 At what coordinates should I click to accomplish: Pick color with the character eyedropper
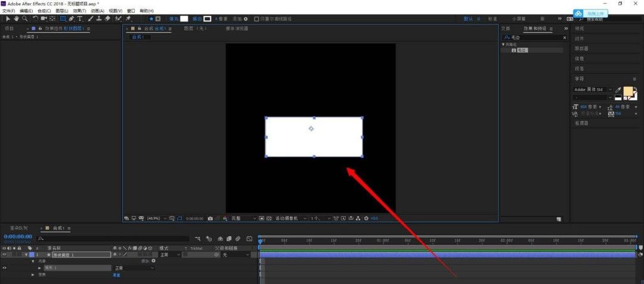coord(618,90)
